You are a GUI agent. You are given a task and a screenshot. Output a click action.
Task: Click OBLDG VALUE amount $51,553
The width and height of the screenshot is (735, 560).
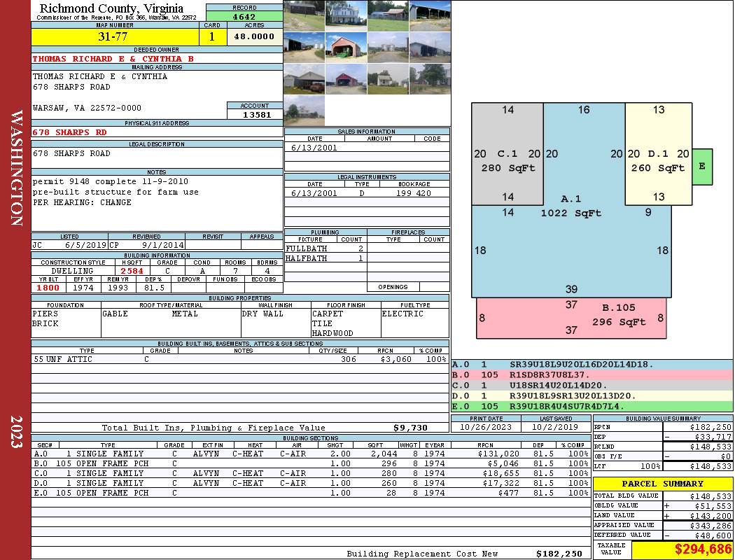[714, 505]
